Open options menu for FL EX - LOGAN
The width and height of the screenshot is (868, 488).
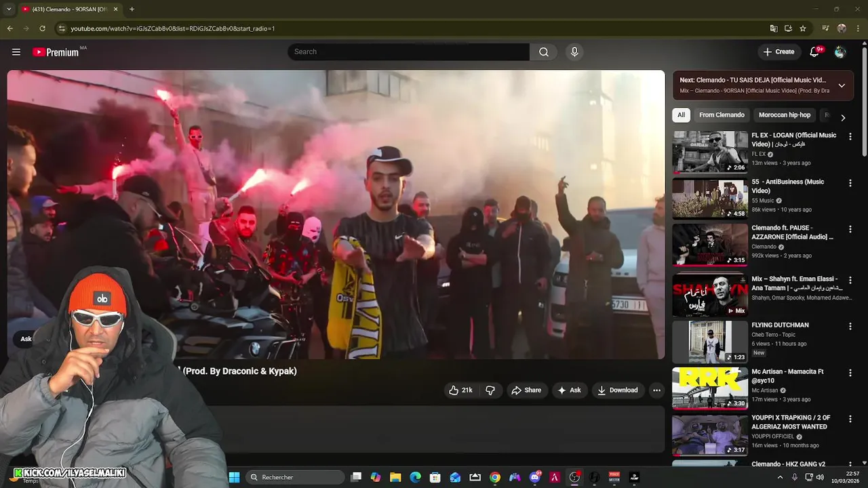pyautogui.click(x=850, y=137)
